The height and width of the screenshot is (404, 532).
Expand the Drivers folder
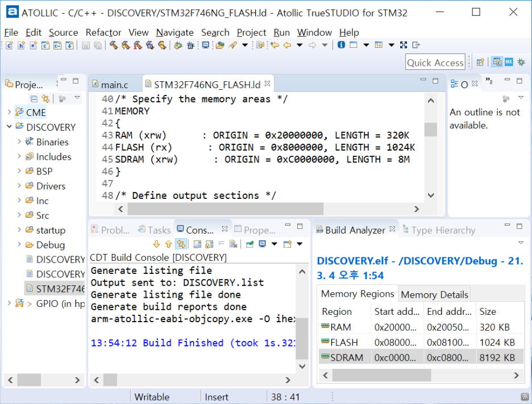click(19, 186)
